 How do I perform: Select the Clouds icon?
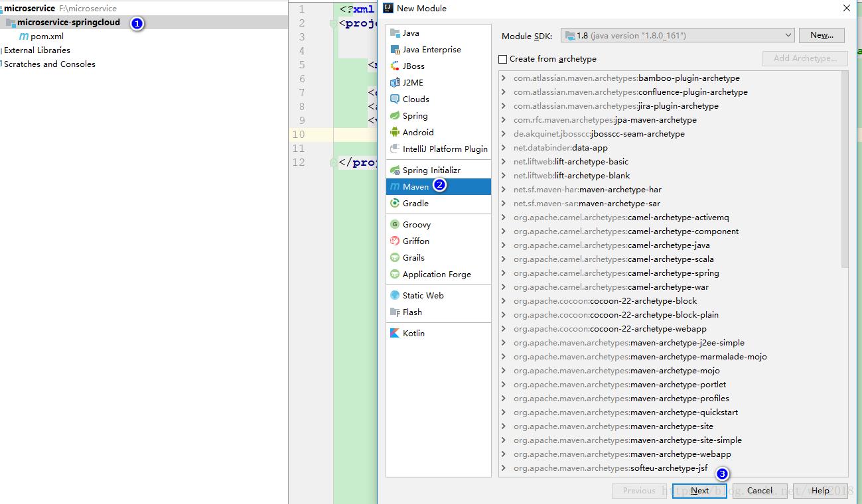tap(395, 99)
